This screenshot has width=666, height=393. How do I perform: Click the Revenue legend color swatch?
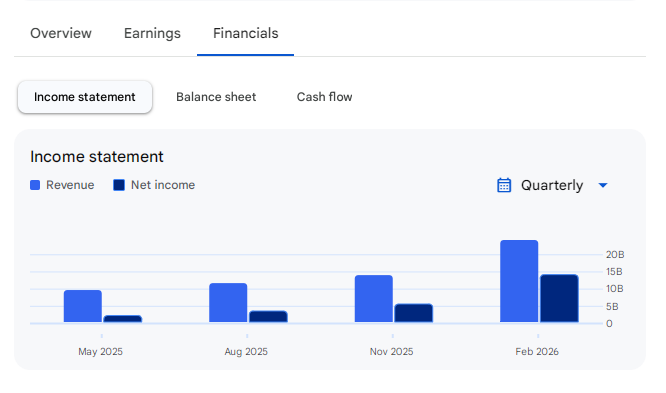[35, 185]
